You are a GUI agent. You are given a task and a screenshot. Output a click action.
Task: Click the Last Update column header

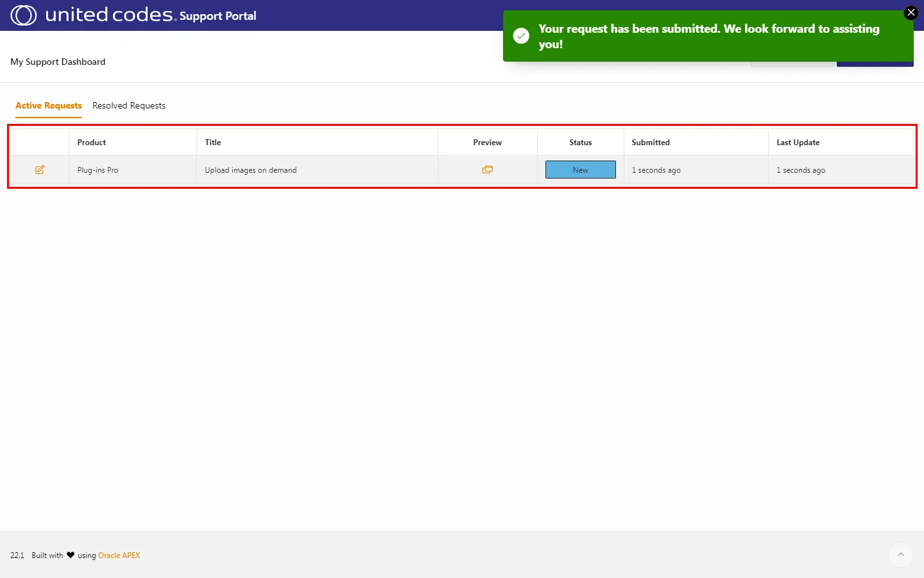point(798,143)
